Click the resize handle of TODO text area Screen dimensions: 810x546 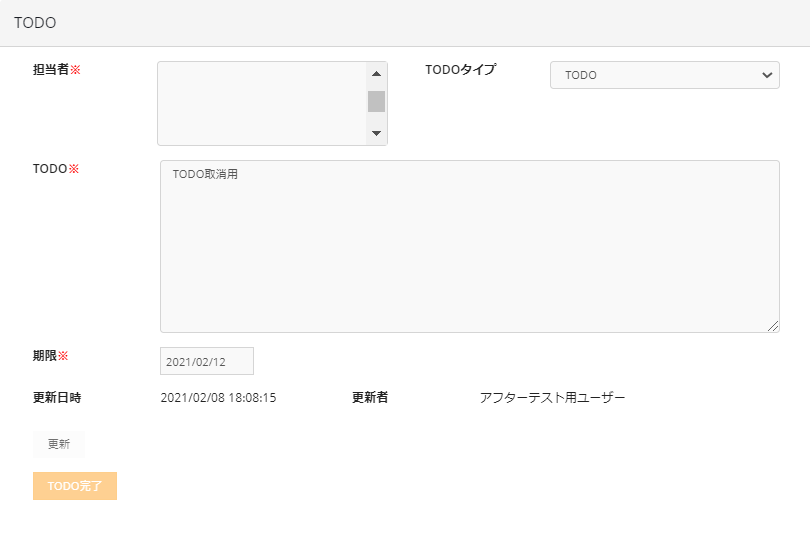coord(773,326)
